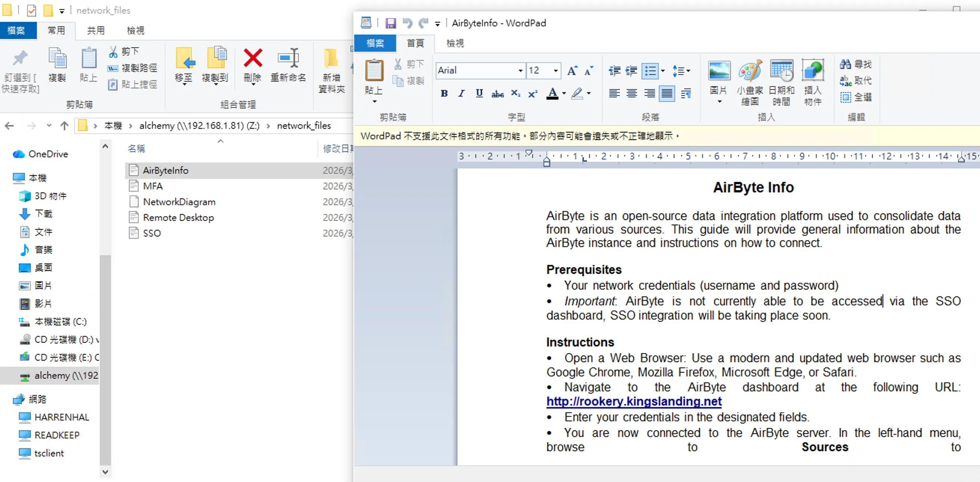Toggle subscript formatting in WordPad
Image resolution: width=980 pixels, height=482 pixels.
pos(515,93)
